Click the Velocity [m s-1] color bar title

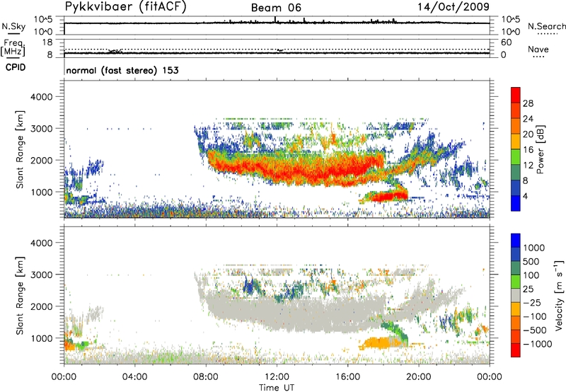pyautogui.click(x=559, y=296)
